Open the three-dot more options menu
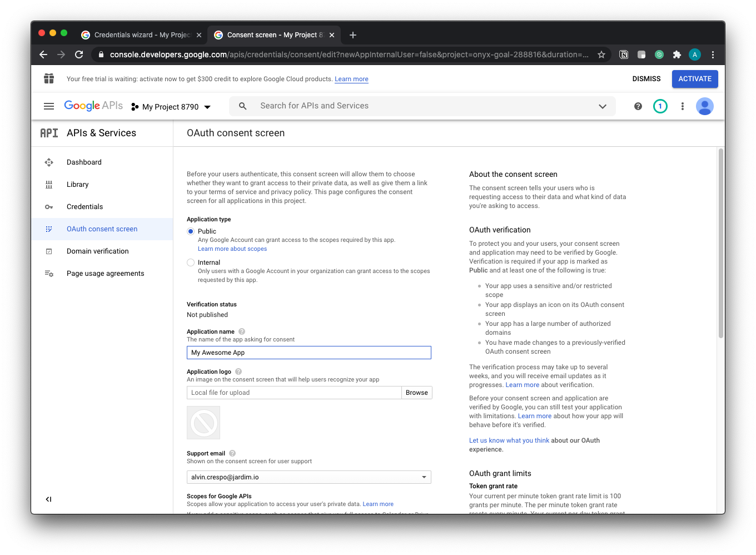This screenshot has width=756, height=555. click(x=683, y=106)
